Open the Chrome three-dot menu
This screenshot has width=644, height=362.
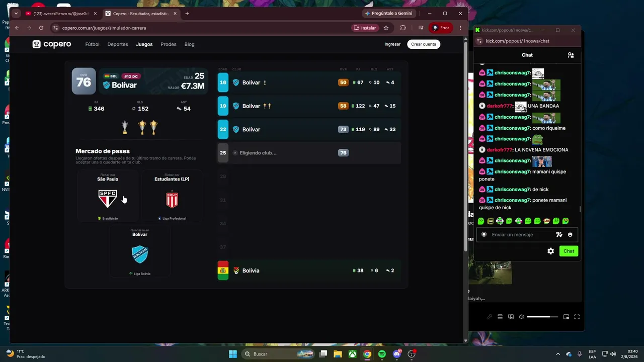pos(460,28)
